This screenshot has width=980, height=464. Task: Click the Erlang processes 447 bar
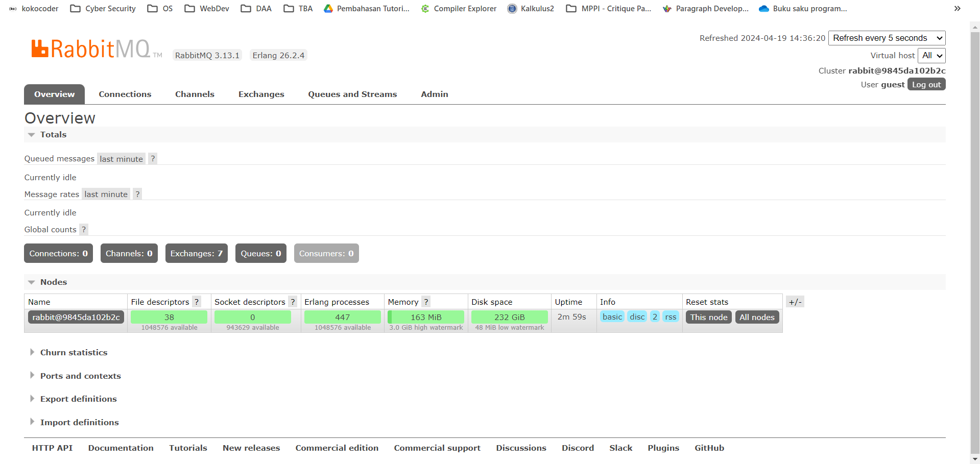tap(343, 317)
